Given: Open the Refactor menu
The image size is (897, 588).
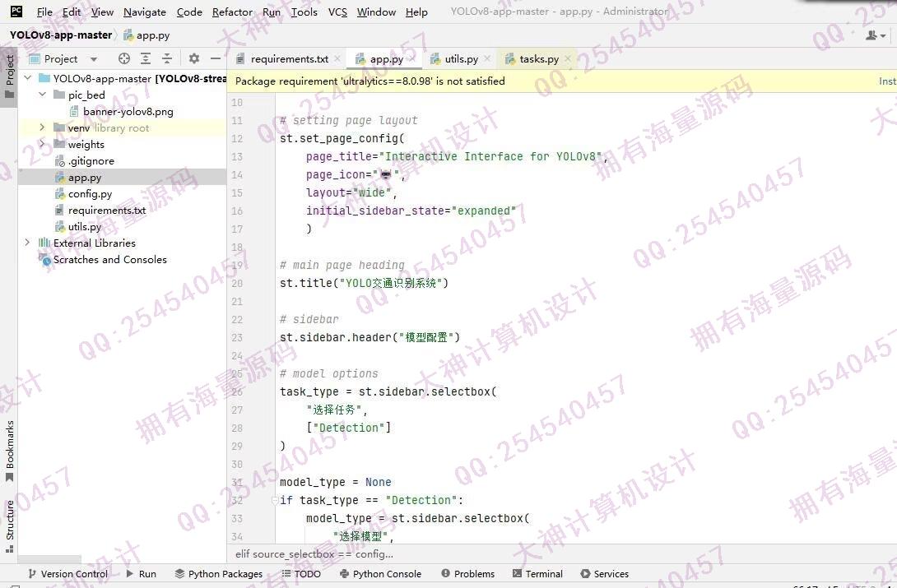Looking at the screenshot, I should (232, 12).
